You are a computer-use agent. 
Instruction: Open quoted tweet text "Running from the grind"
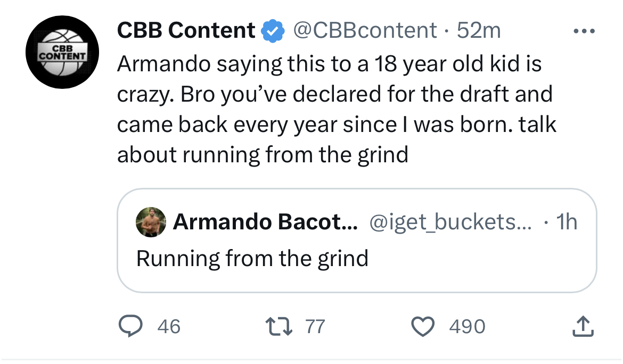point(252,258)
